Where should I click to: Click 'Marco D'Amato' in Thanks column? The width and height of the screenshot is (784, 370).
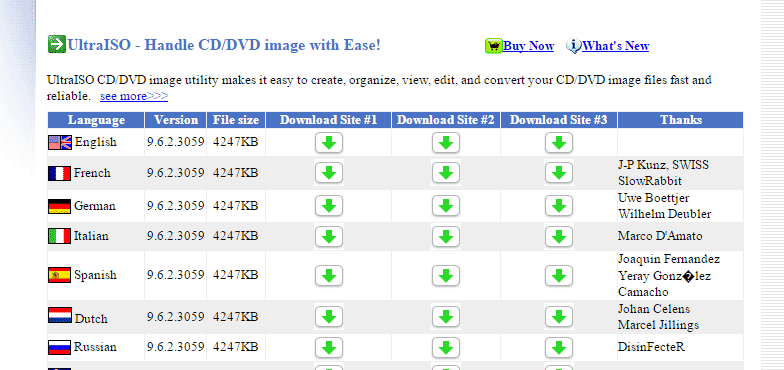pos(660,236)
